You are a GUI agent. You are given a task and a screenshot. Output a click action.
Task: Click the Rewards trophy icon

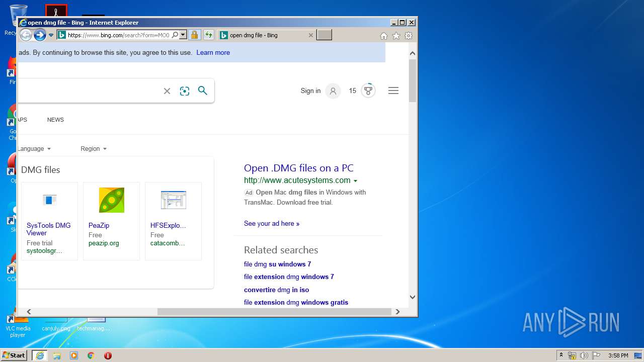[368, 90]
